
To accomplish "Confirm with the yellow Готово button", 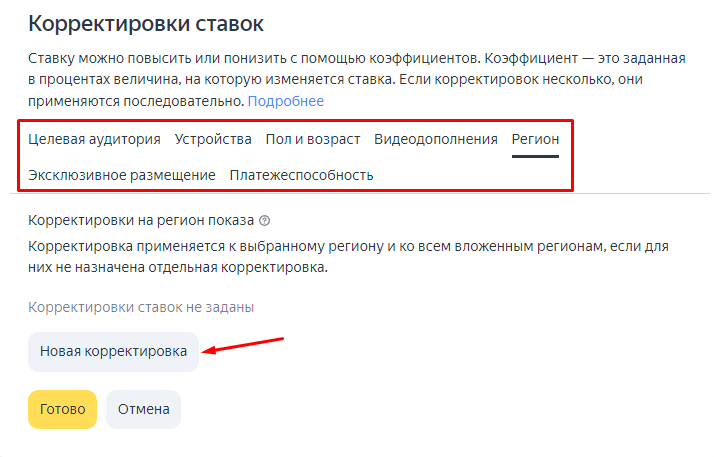I will pyautogui.click(x=62, y=409).
